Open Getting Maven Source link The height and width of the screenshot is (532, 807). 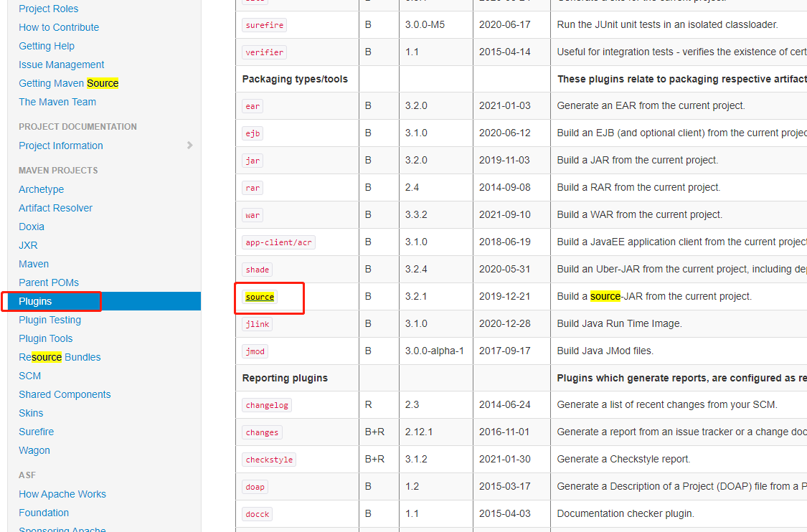pos(68,83)
